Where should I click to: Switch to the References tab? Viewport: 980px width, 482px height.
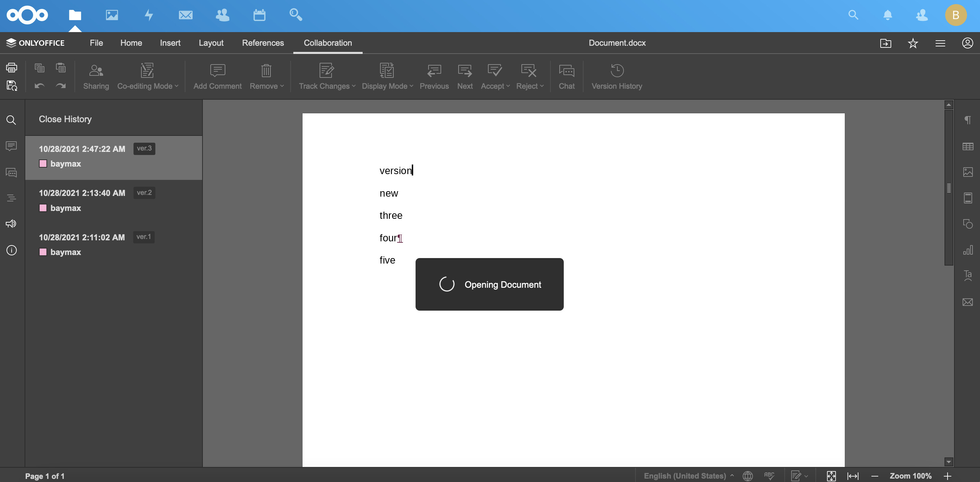(x=263, y=43)
